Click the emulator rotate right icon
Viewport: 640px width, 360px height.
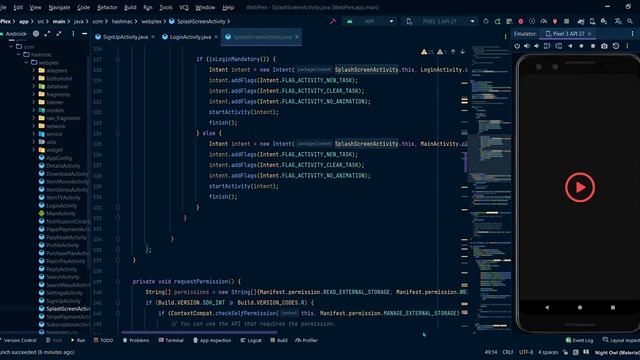558,46
